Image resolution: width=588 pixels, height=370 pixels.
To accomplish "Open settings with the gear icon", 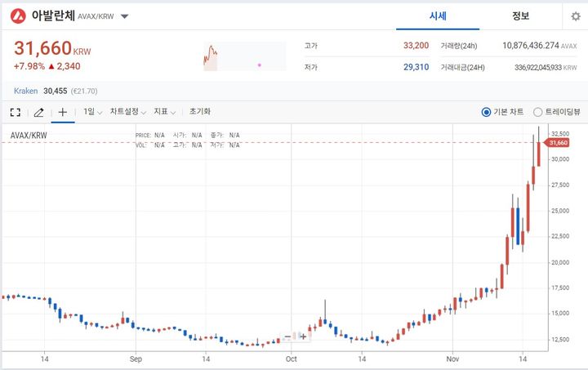I will [x=575, y=16].
